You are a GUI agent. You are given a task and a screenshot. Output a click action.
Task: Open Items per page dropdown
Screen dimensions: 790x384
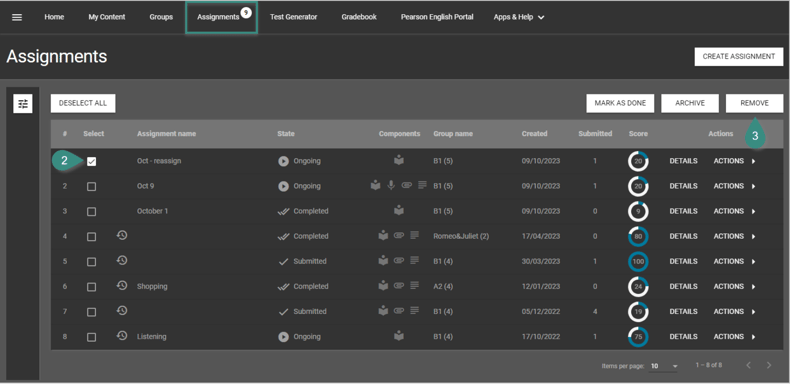(x=664, y=366)
